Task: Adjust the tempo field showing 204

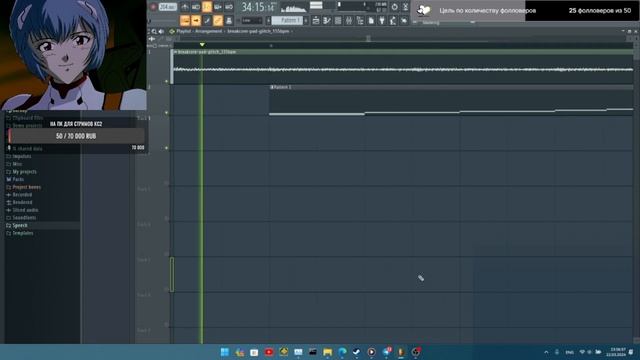Action: point(167,7)
